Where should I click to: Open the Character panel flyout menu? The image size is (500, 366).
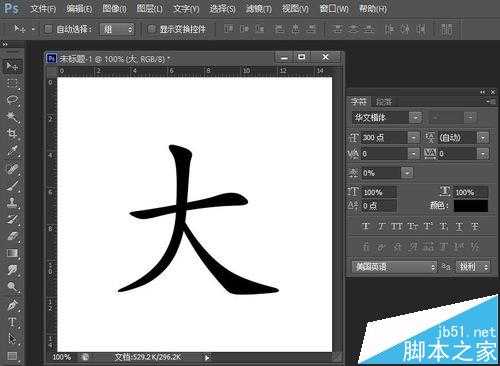coord(490,101)
